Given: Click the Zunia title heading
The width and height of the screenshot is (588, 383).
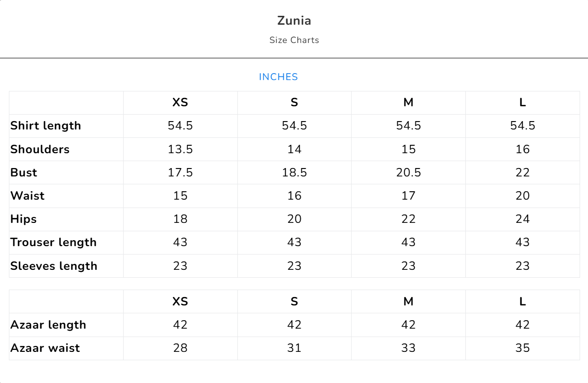Looking at the screenshot, I should (x=294, y=21).
